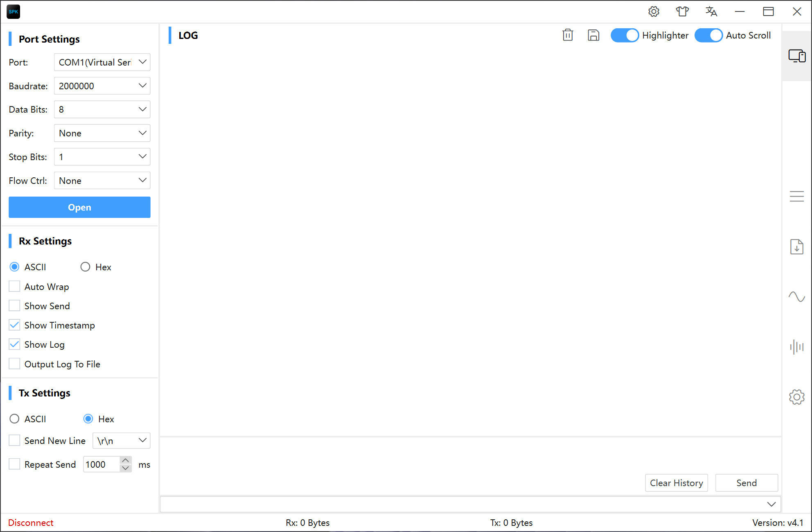Open the Stop Bits dropdown

[102, 157]
